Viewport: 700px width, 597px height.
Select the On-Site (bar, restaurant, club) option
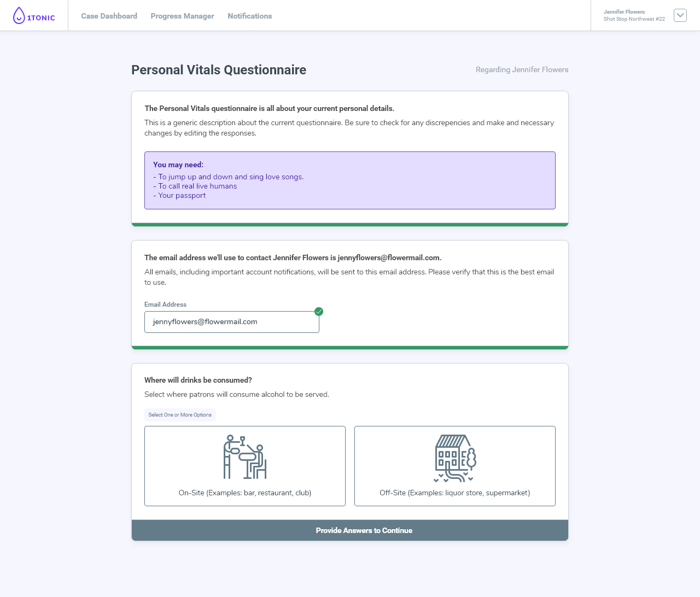tap(245, 466)
